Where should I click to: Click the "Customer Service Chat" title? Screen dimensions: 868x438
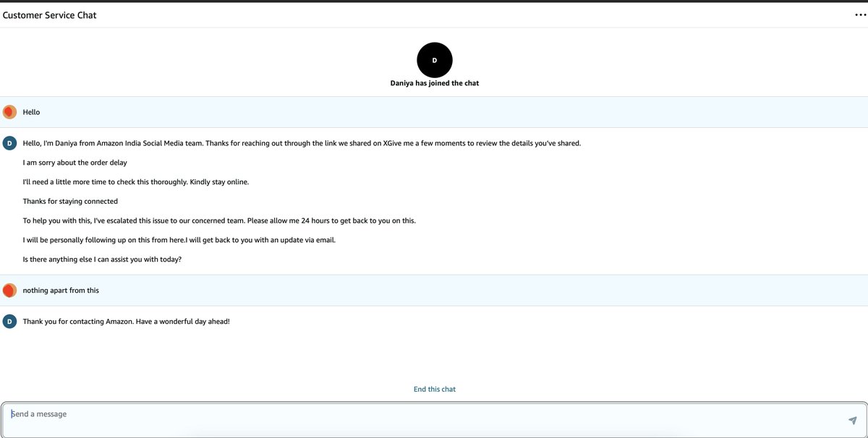(x=50, y=15)
